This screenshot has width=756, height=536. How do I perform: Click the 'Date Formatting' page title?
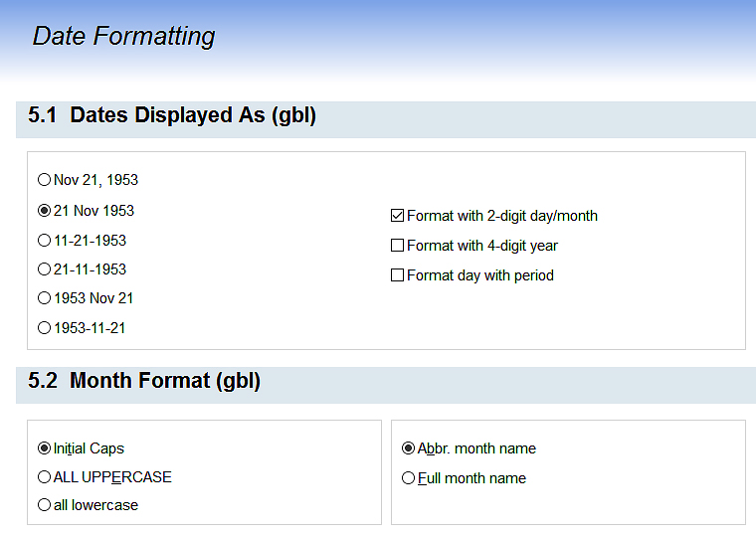124,36
